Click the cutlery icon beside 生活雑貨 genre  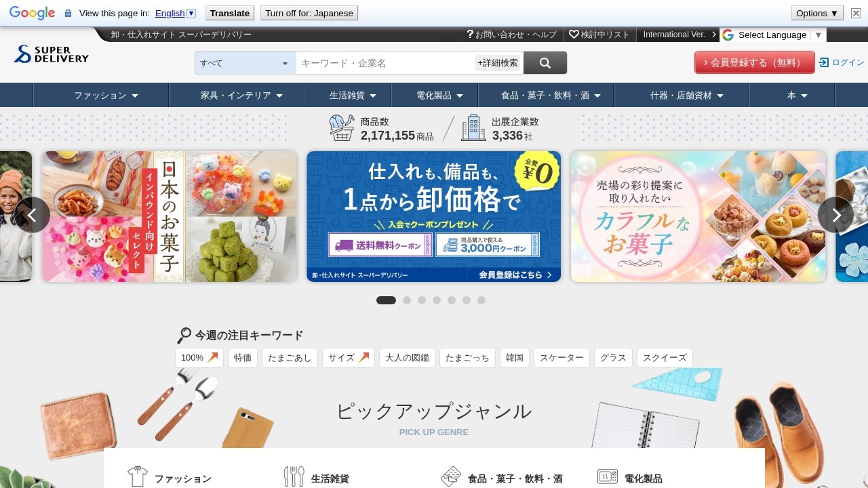(x=294, y=476)
